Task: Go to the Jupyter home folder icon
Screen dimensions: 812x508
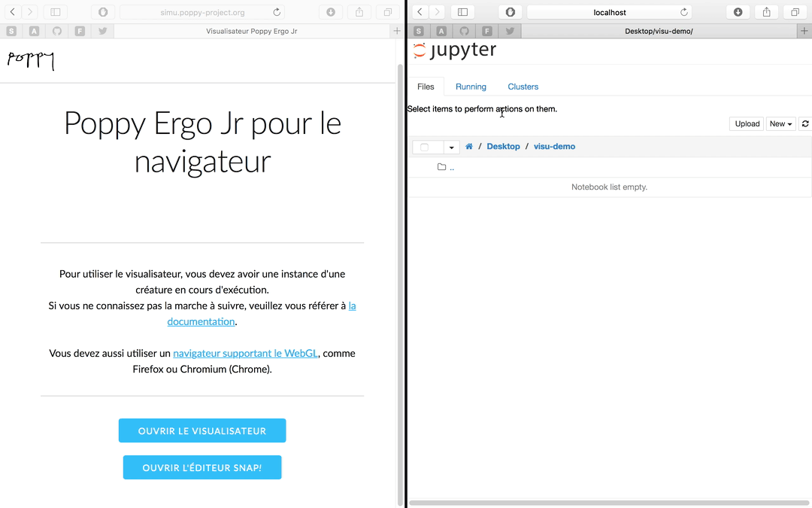Action: 469,147
